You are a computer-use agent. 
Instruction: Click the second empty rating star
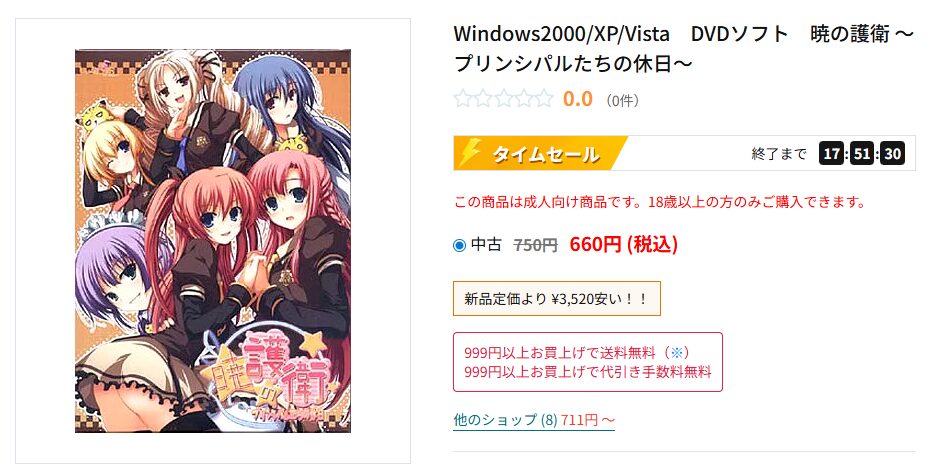pyautogui.click(x=483, y=98)
